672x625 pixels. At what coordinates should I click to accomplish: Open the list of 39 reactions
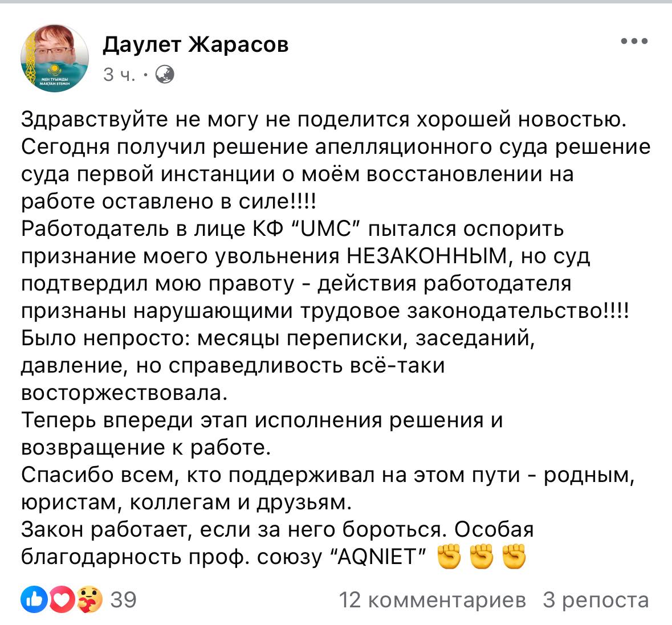(123, 600)
